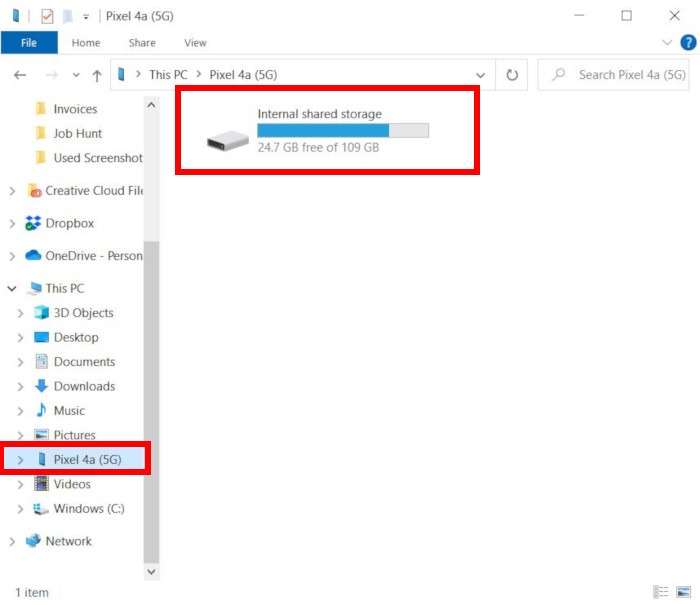Viewport: 700px width, 605px height.
Task: Click the navigation pane scroll down arrow
Action: [x=151, y=572]
